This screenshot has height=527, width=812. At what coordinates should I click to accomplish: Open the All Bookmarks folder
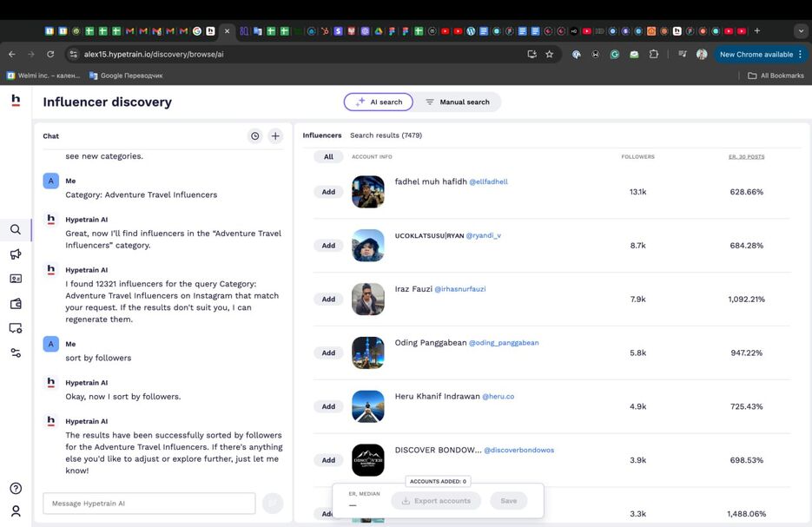coord(776,76)
